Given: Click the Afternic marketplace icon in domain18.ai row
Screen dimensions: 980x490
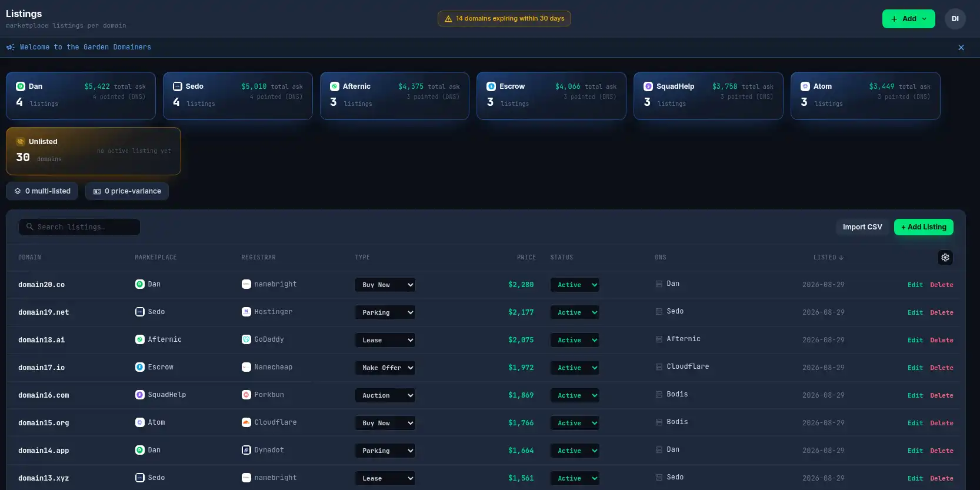Looking at the screenshot, I should tap(140, 339).
